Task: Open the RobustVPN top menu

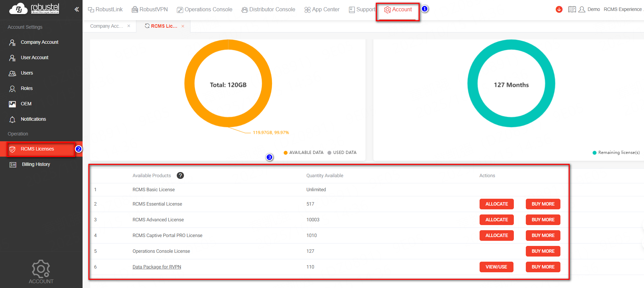Action: [x=150, y=10]
